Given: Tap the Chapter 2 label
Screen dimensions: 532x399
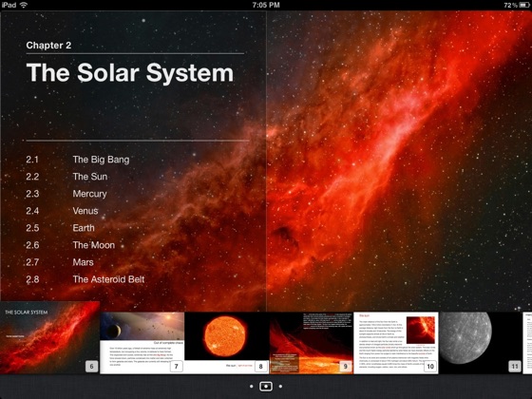Looking at the screenshot, I should pos(48,46).
